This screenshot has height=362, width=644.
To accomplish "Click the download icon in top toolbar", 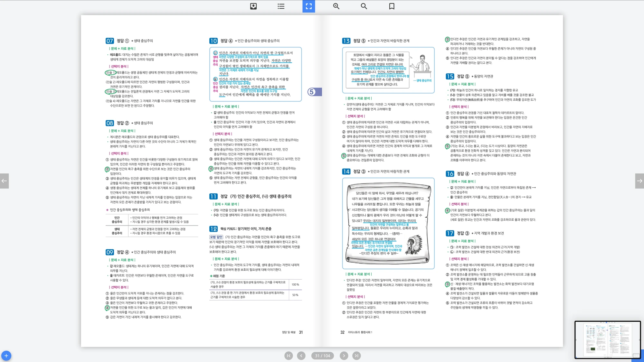I will (x=253, y=6).
